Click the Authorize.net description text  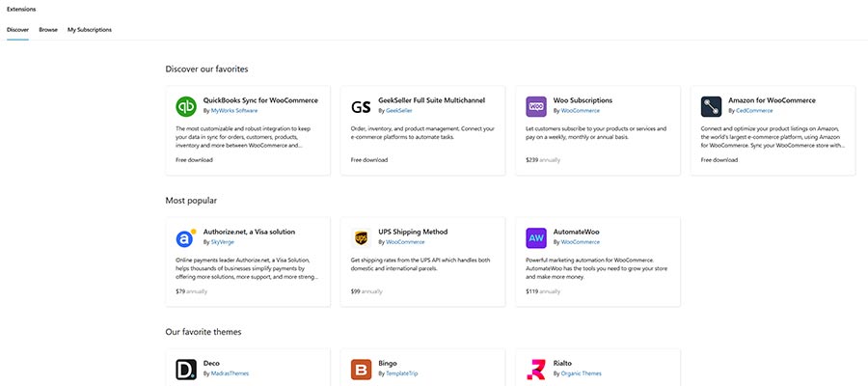point(248,268)
